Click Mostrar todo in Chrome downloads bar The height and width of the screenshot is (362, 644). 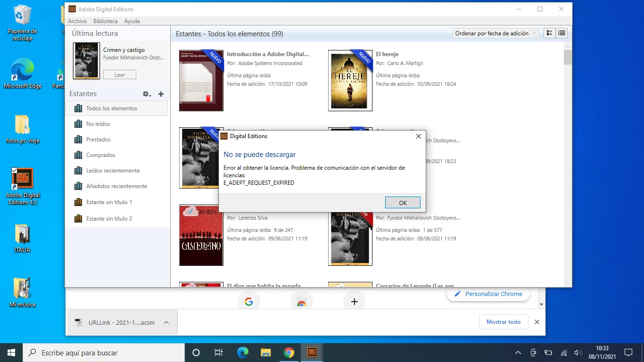504,322
